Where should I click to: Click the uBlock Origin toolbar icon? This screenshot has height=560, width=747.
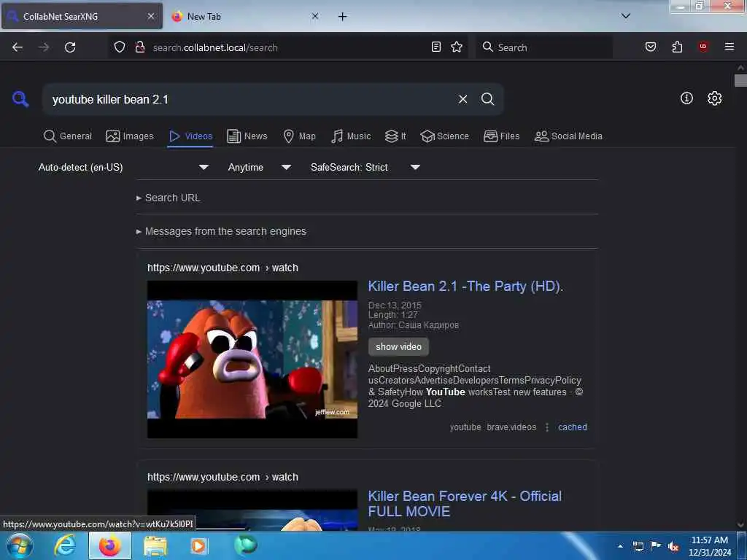click(703, 47)
